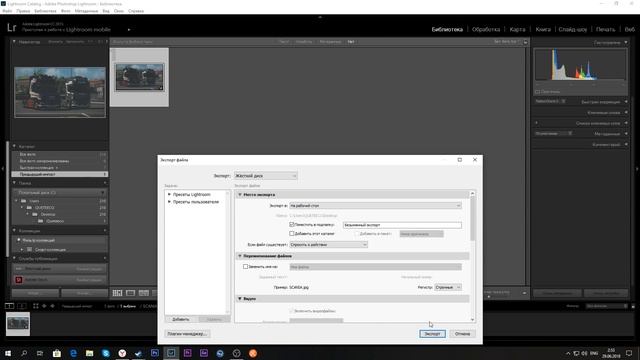This screenshot has width=640, height=360.
Task: Enable Rename to checkbox in export dialog
Action: click(245, 267)
